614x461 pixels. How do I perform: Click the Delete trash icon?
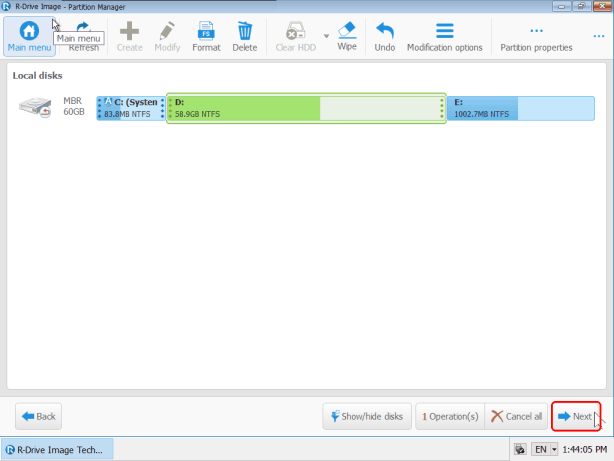tap(245, 31)
